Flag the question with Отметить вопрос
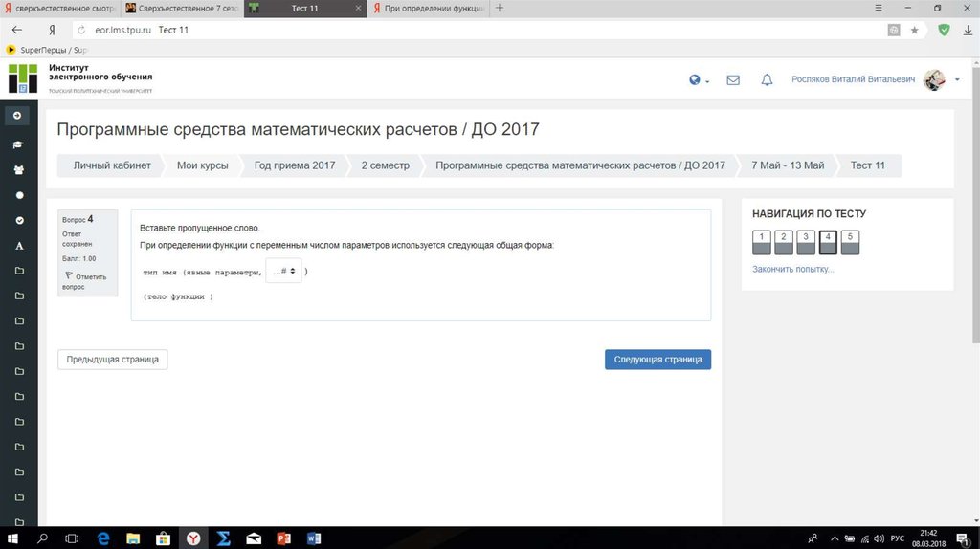Screen dimensions: 980x549 coord(84,281)
